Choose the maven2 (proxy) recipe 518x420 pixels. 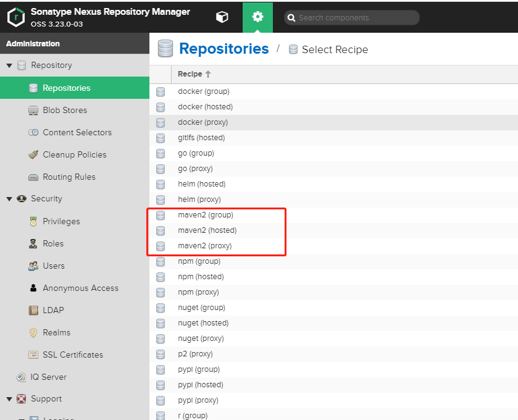click(x=333, y=246)
